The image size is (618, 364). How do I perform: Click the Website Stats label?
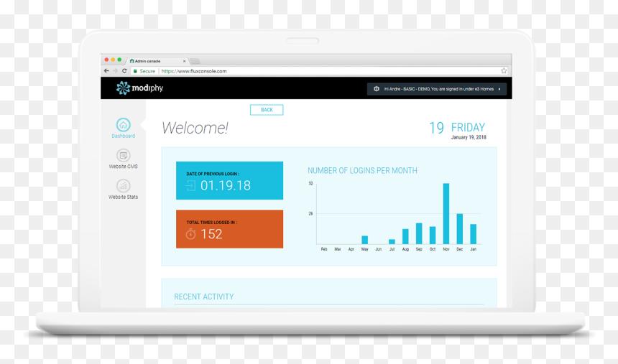[124, 197]
